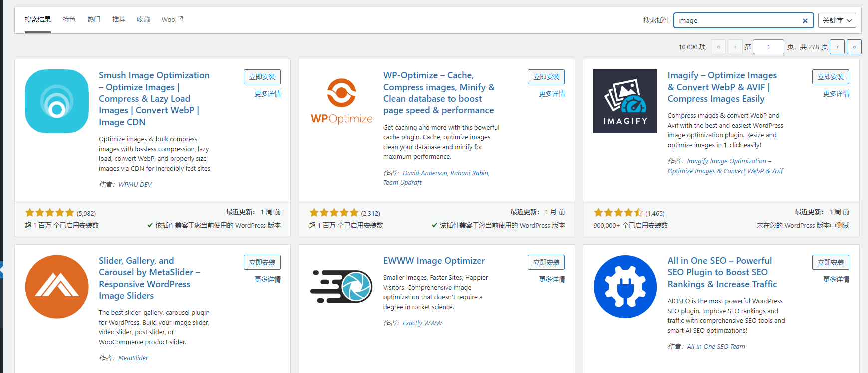Open author link MetaSlider
Viewport: 868px width, 373px height.
(x=133, y=358)
